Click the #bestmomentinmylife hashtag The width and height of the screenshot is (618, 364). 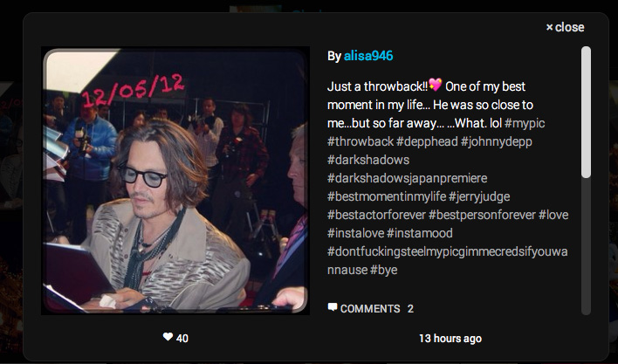click(387, 196)
